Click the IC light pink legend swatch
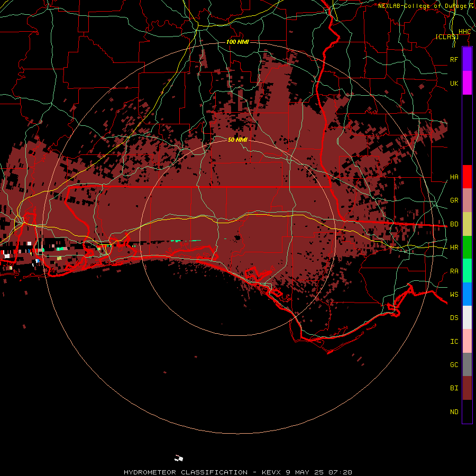The height and width of the screenshot is (476, 476). 467,341
